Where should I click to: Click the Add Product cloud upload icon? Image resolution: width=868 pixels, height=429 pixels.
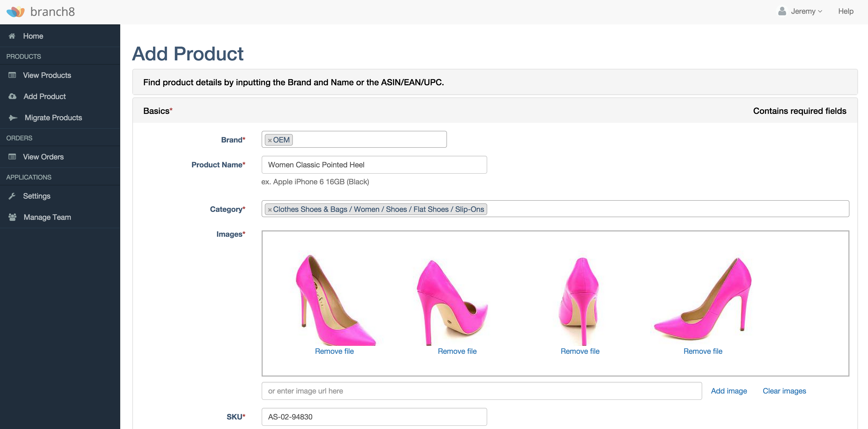click(12, 96)
